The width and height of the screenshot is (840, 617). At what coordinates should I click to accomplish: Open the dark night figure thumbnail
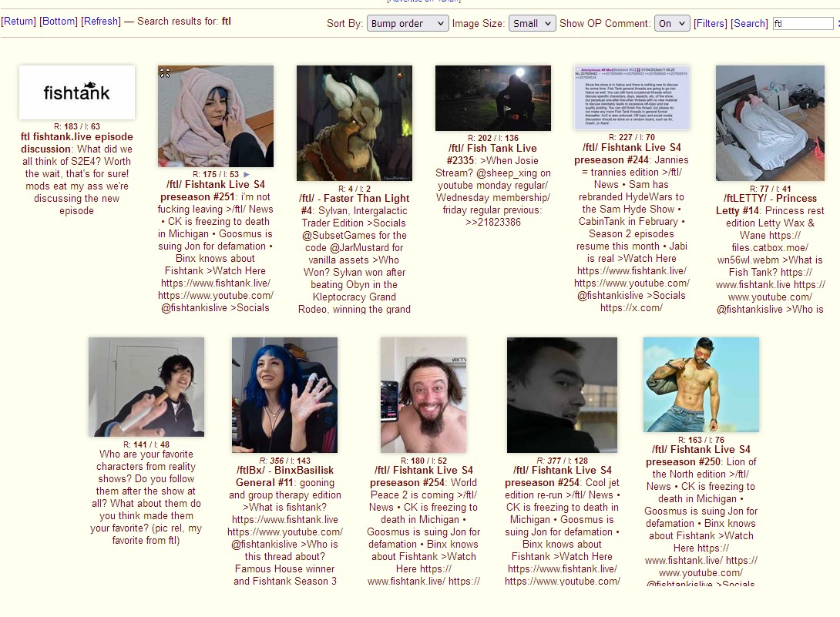493,98
